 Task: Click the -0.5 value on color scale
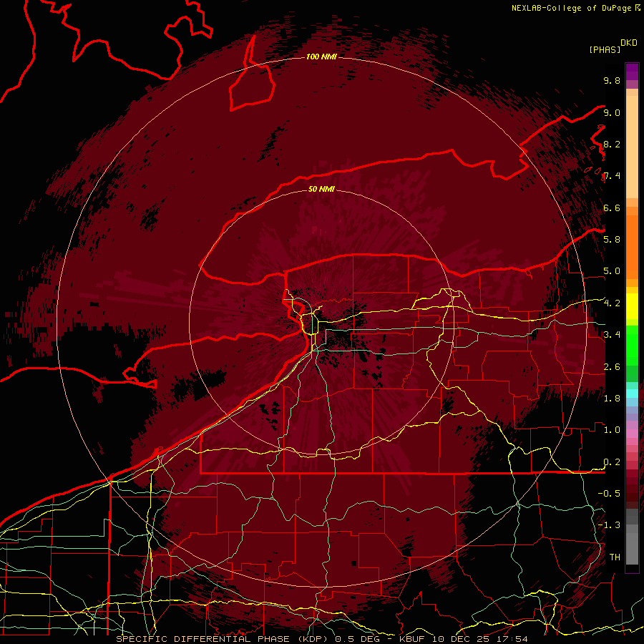609,493
